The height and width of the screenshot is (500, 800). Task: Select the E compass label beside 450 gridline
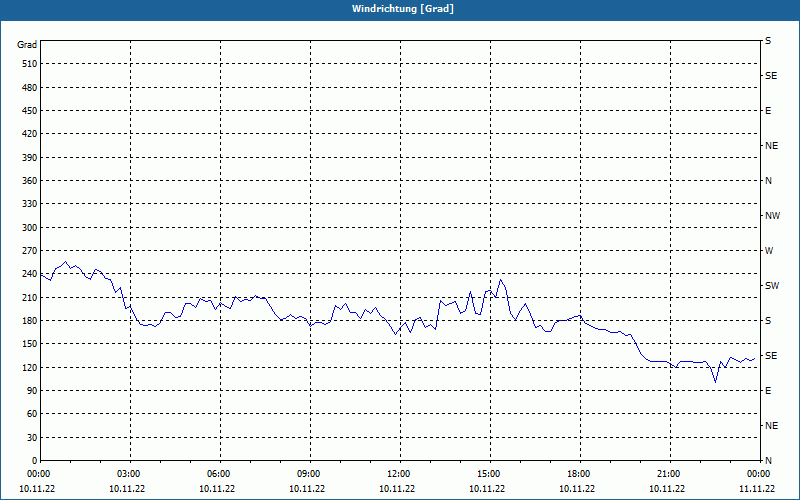(x=768, y=111)
